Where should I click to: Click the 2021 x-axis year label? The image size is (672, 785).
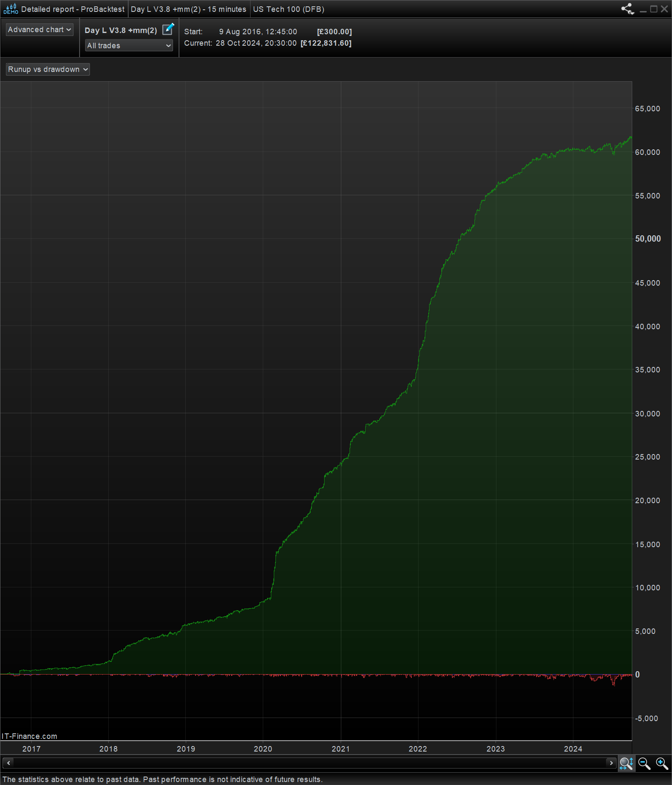(341, 749)
